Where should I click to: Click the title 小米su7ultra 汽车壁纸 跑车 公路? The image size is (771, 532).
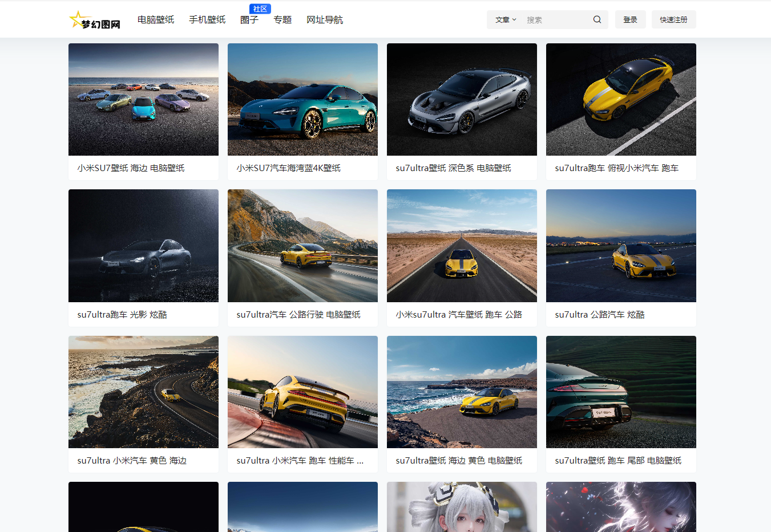[459, 315]
